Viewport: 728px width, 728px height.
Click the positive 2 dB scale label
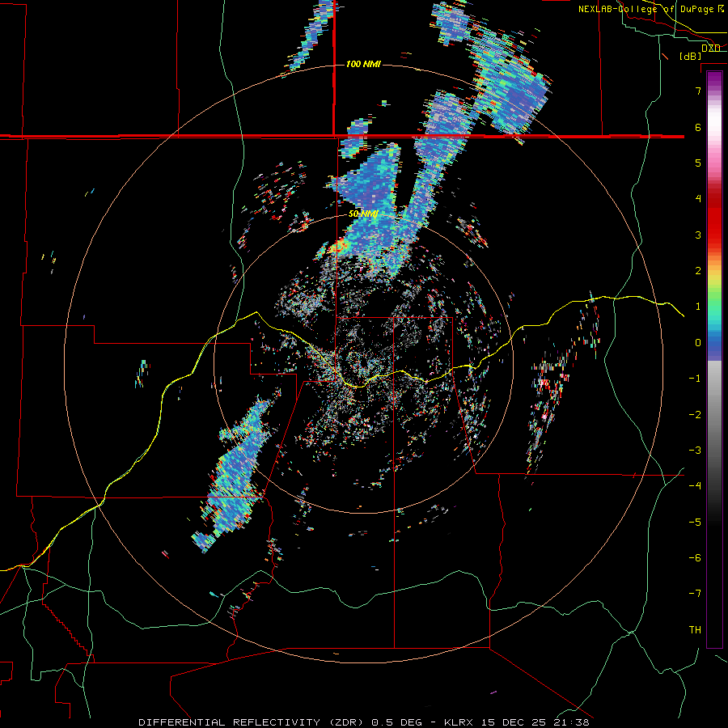(698, 271)
